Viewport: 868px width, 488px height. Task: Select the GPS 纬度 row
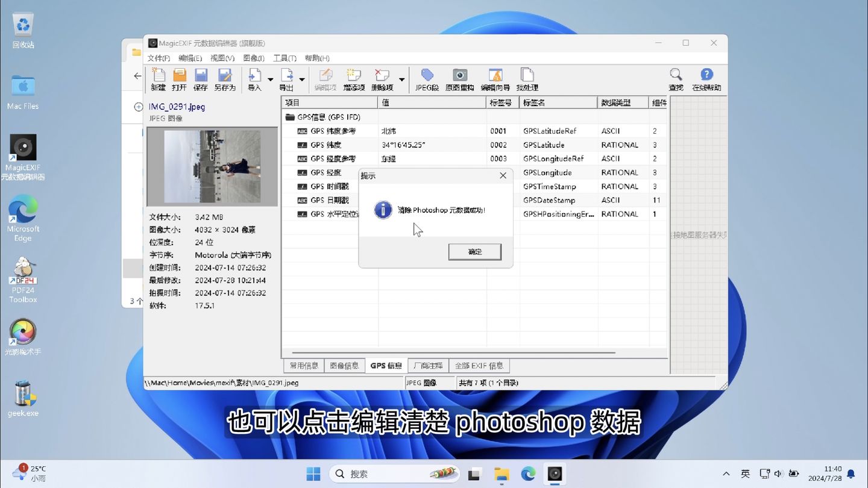(x=474, y=145)
